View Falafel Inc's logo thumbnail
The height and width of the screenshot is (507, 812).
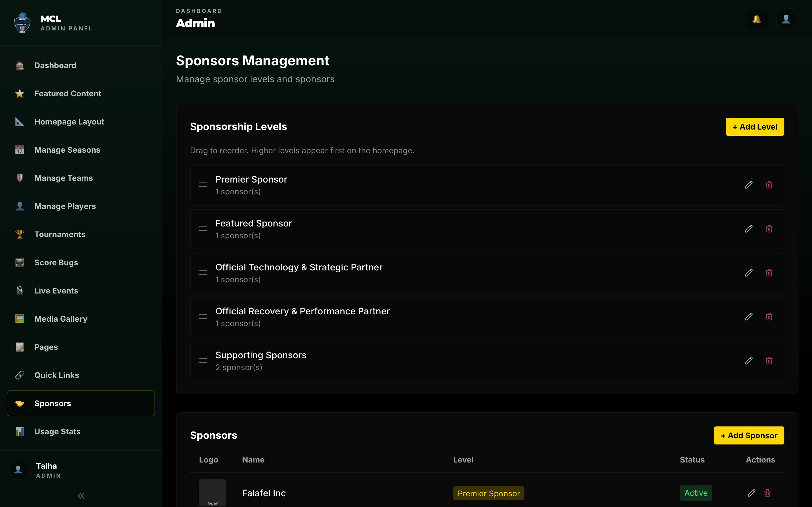click(213, 493)
